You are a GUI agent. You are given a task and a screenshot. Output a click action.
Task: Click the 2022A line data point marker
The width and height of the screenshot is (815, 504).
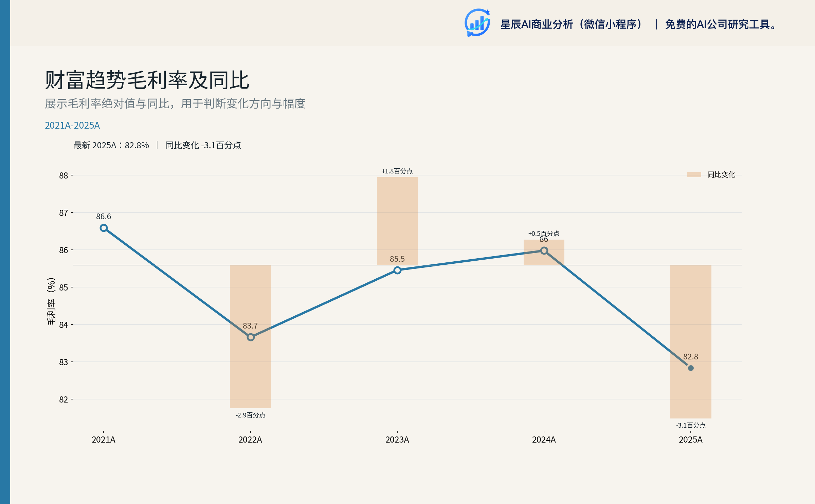pyautogui.click(x=251, y=337)
